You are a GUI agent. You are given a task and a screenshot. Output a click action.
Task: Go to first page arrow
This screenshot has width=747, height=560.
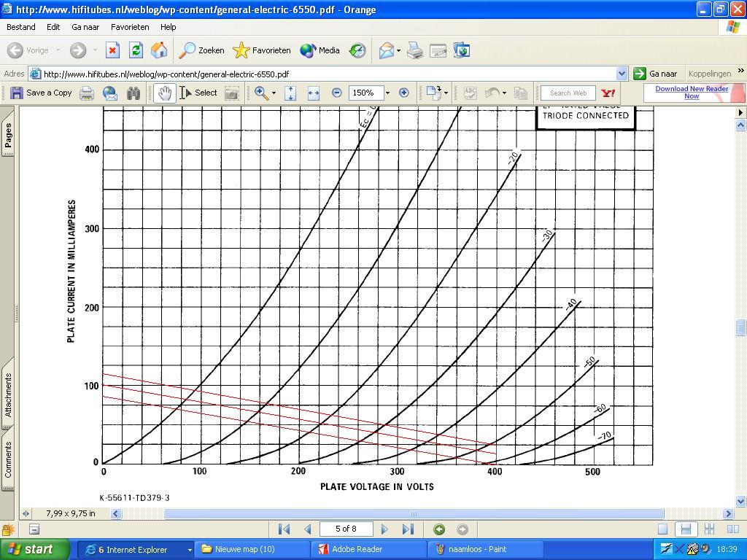(284, 529)
